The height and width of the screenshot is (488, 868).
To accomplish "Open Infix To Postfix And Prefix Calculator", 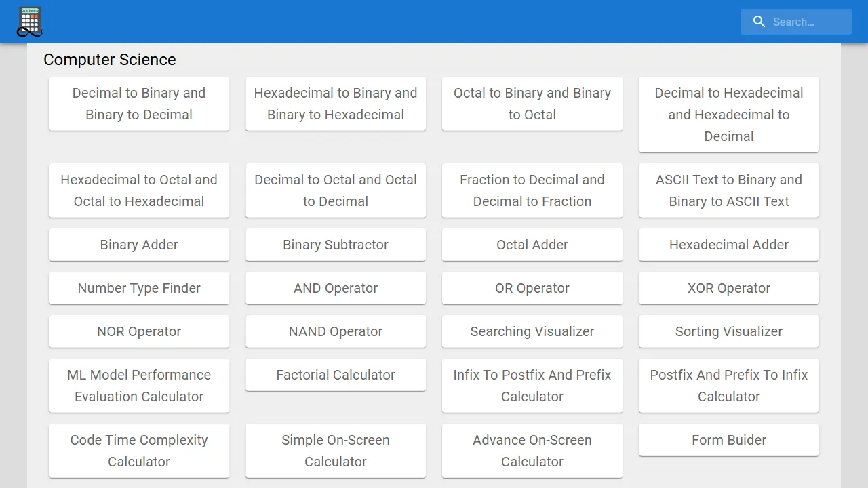I will click(x=532, y=386).
